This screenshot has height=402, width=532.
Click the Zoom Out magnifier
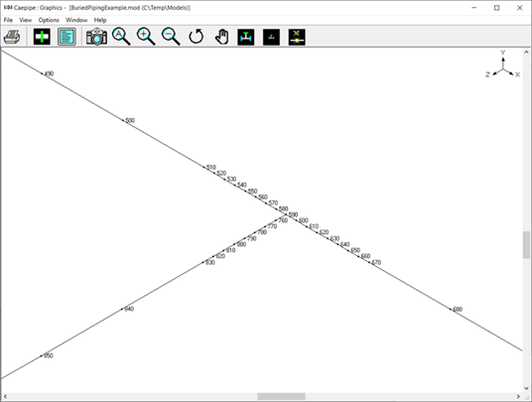pyautogui.click(x=171, y=37)
